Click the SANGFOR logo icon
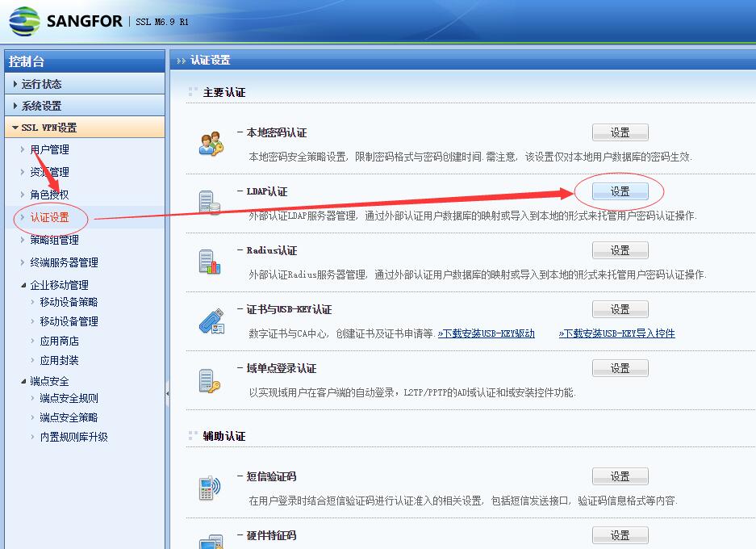 coord(24,21)
